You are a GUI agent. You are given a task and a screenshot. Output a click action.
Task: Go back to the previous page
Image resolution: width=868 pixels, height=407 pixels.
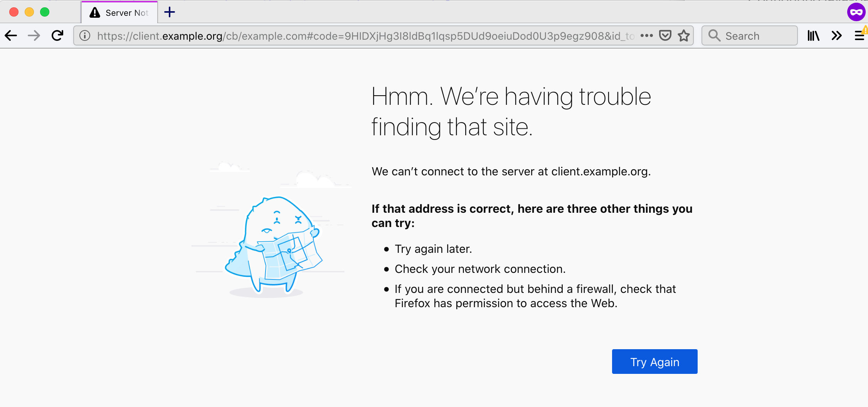pyautogui.click(x=11, y=36)
